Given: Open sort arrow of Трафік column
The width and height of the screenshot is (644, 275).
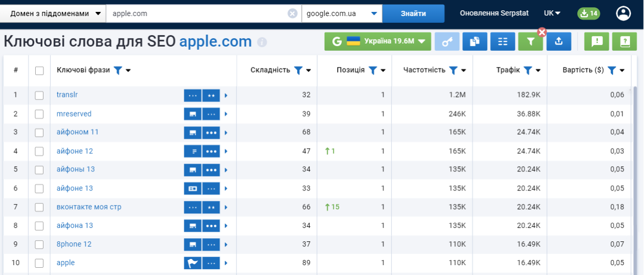Looking at the screenshot, I should point(538,71).
